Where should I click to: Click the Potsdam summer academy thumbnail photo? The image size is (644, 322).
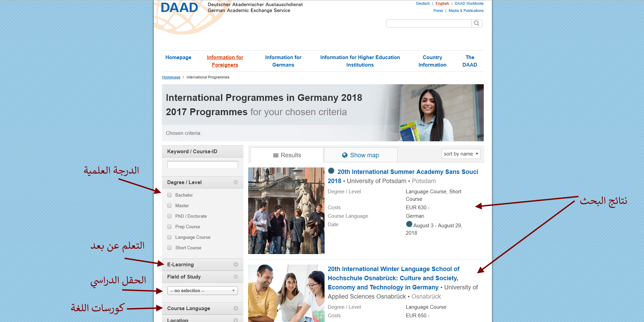tap(286, 211)
